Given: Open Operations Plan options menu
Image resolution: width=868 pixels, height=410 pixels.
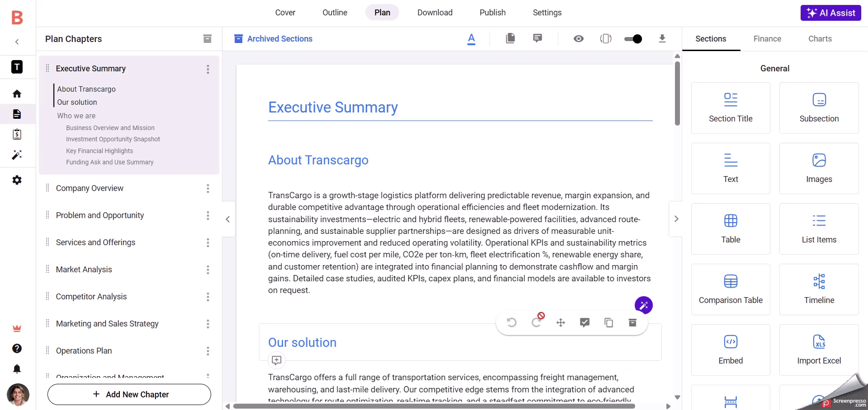Looking at the screenshot, I should coord(208,351).
